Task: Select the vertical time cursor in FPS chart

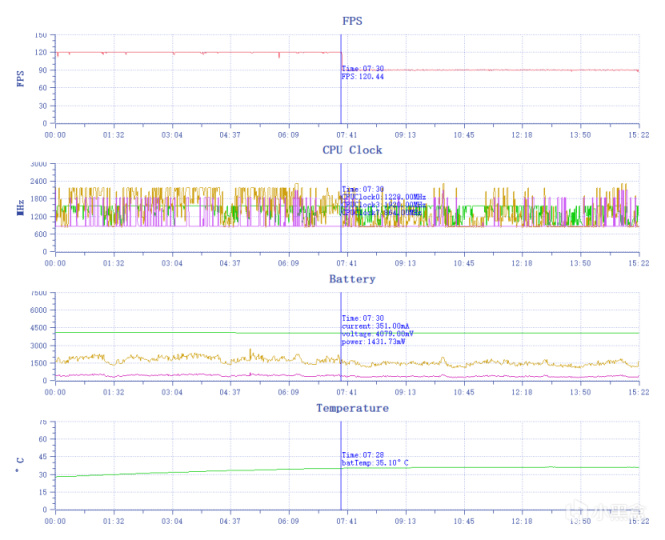Action: tap(341, 79)
